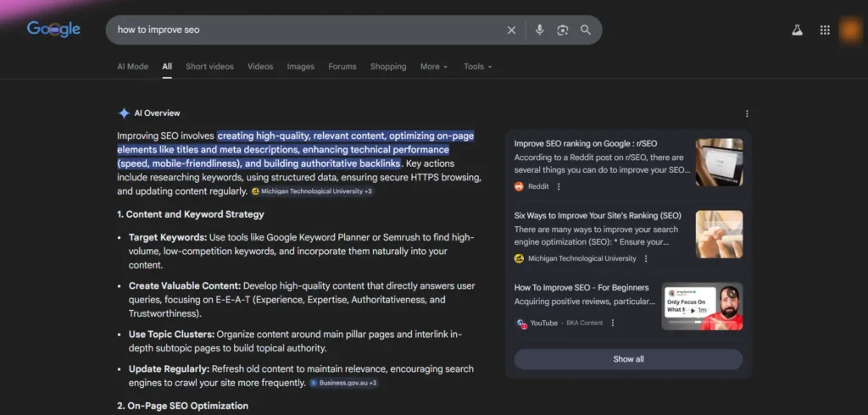
Task: Open Google apps grid
Action: pyautogui.click(x=825, y=30)
